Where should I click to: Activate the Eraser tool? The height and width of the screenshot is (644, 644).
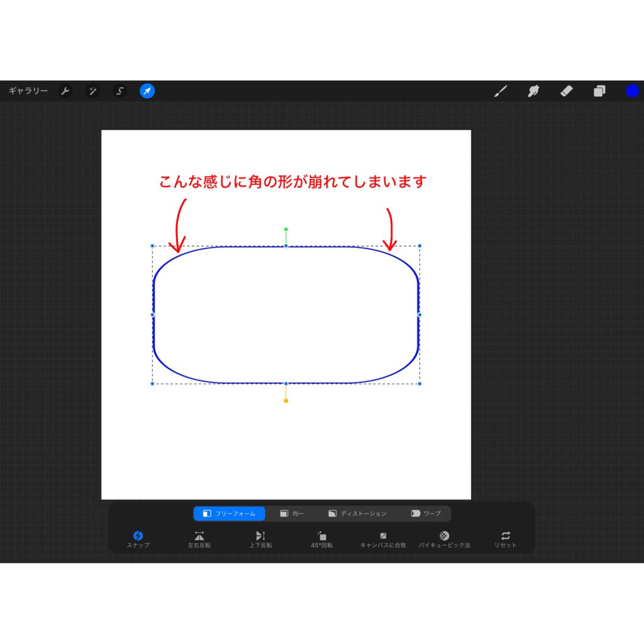point(566,91)
